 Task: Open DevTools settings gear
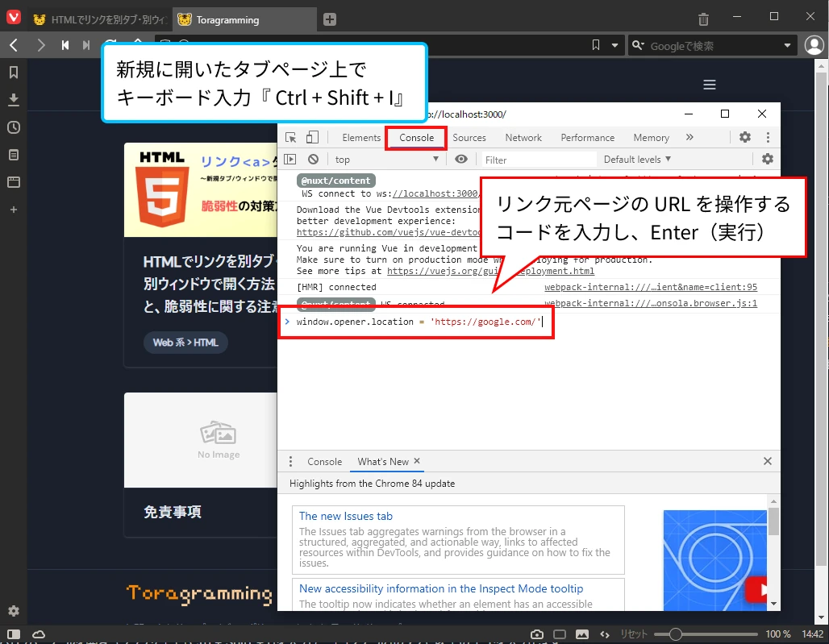[745, 137]
